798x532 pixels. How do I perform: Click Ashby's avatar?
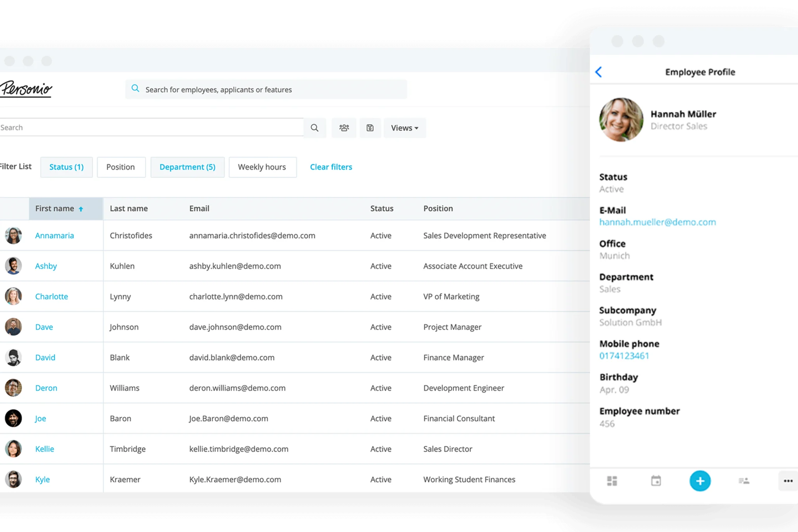click(13, 266)
